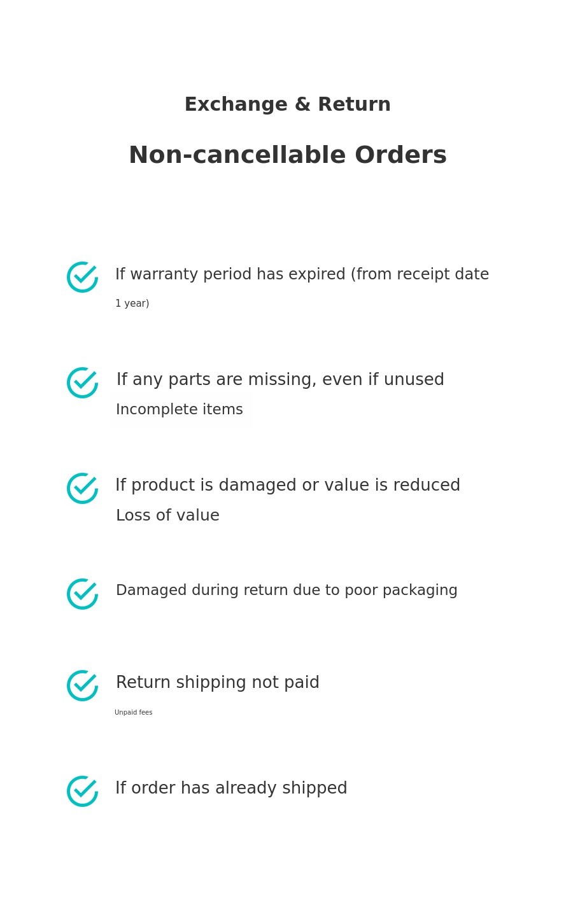This screenshot has height=924, width=573.
Task: Click the checkmark icon beside return shipping item
Action: click(x=82, y=685)
